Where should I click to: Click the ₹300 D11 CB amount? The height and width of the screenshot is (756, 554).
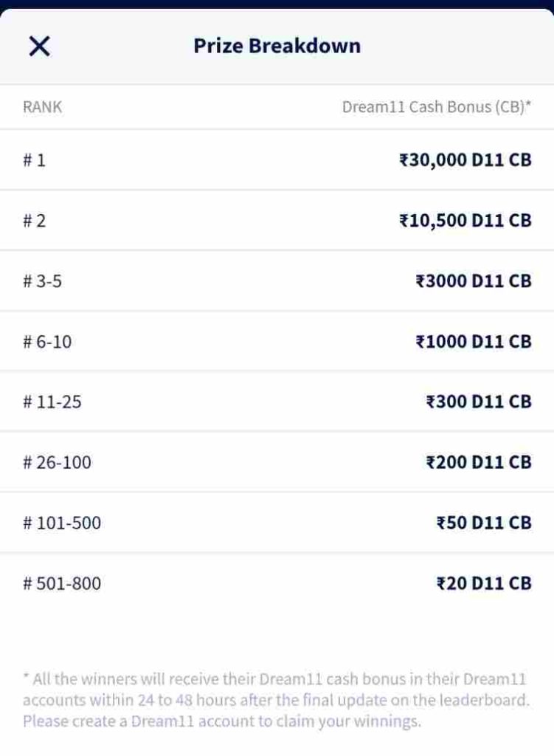click(478, 402)
